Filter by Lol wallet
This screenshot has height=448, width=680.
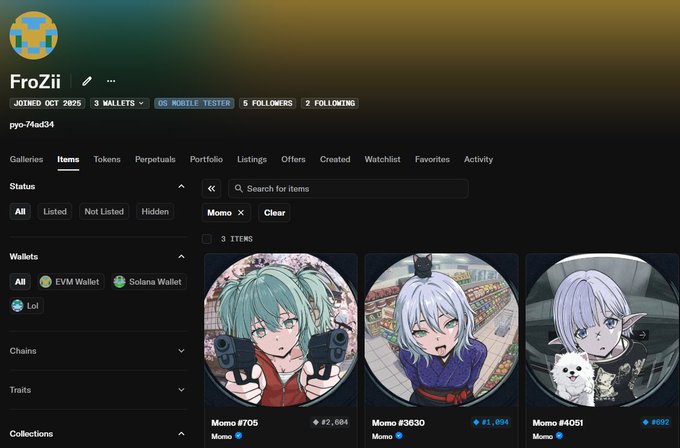point(26,306)
